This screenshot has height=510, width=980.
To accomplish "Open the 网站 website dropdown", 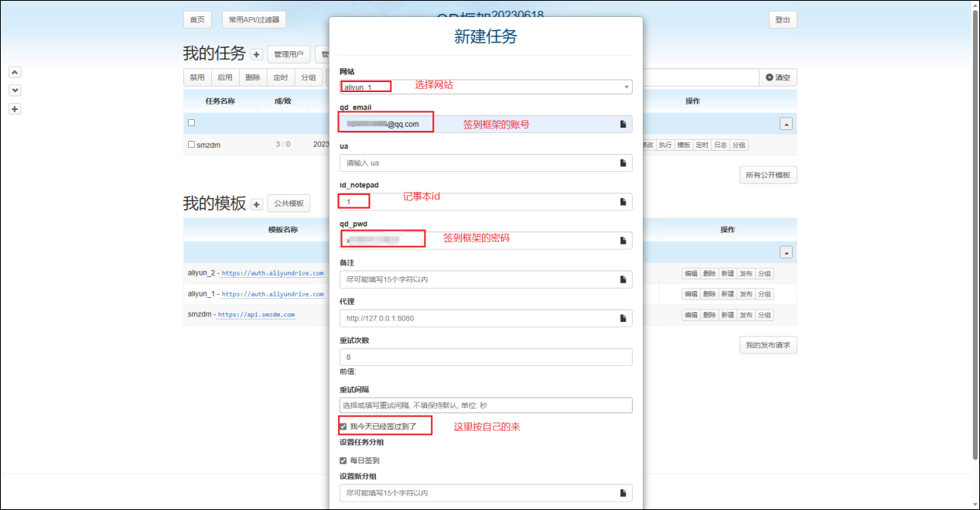I will click(486, 87).
